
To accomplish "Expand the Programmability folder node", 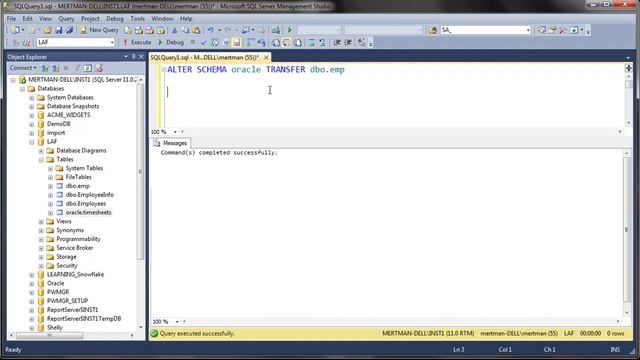I will pyautogui.click(x=41, y=239).
